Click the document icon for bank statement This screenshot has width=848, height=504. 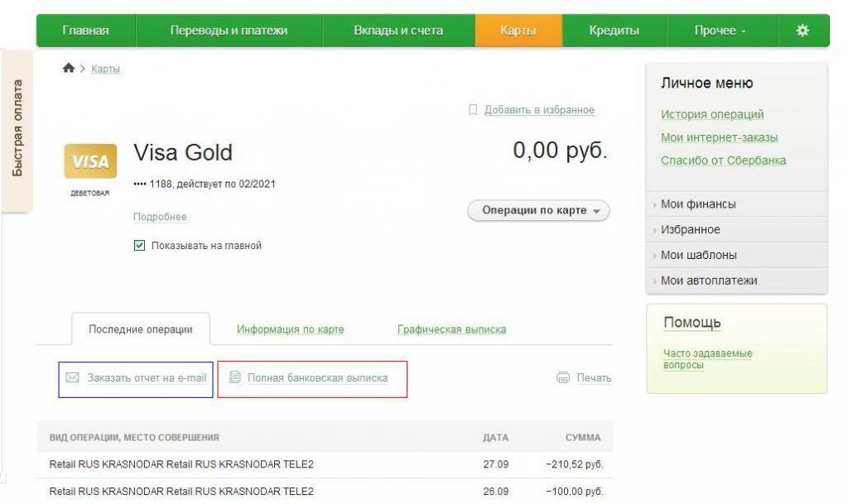coord(234,378)
